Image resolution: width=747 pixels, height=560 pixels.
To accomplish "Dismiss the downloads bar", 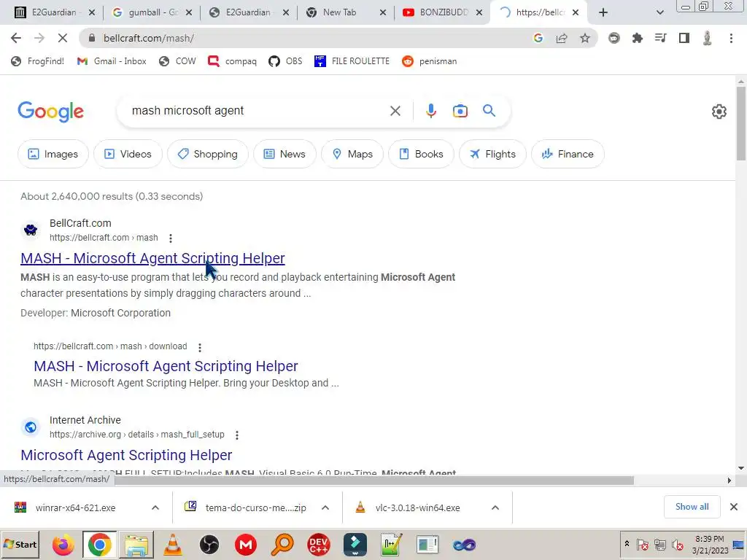I will 734,507.
